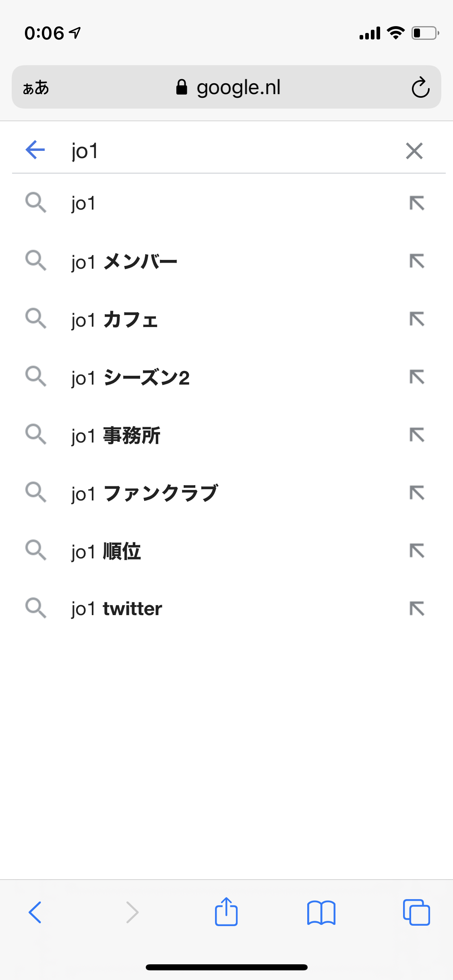This screenshot has width=453, height=980.
Task: Open Safari share sheet icon
Action: pyautogui.click(x=226, y=912)
